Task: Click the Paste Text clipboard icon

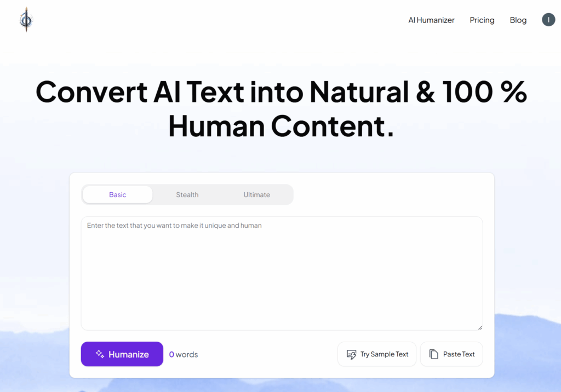Action: coord(434,354)
